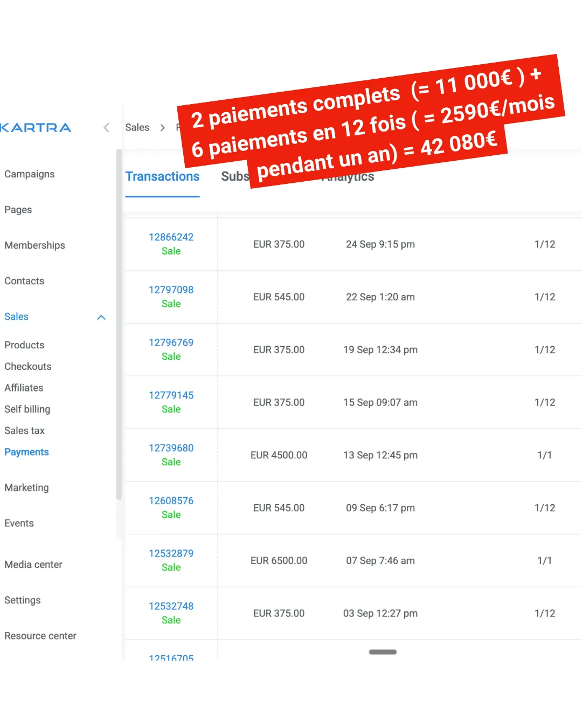Click the horizontal scroll handle below table
The height and width of the screenshot is (728, 582).
click(383, 652)
